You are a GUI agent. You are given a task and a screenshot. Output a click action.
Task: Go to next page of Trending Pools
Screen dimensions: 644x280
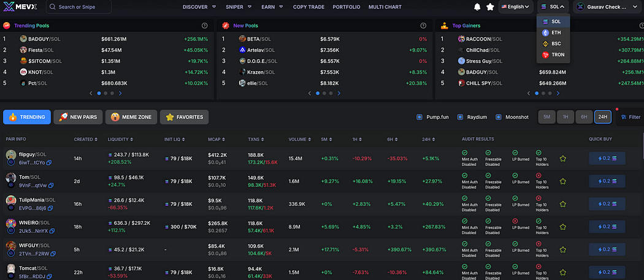[x=120, y=93]
